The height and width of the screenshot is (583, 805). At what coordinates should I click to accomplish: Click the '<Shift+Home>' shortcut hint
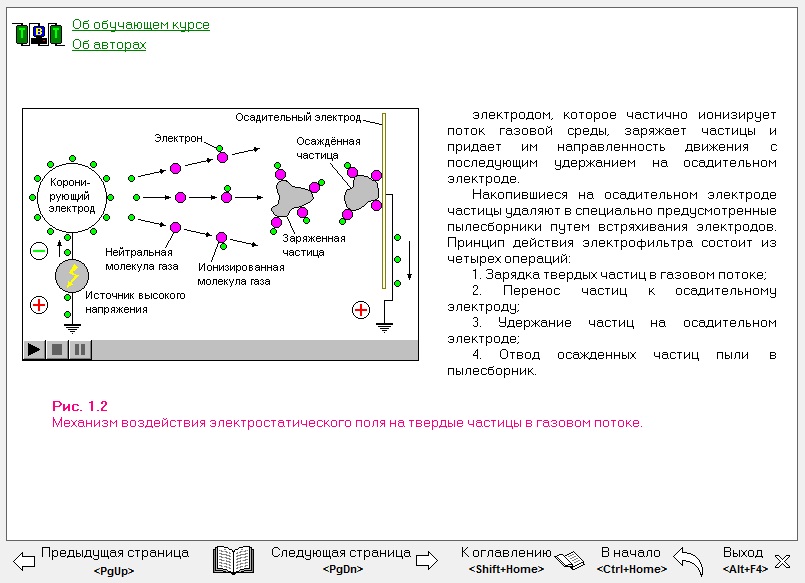[x=506, y=569]
